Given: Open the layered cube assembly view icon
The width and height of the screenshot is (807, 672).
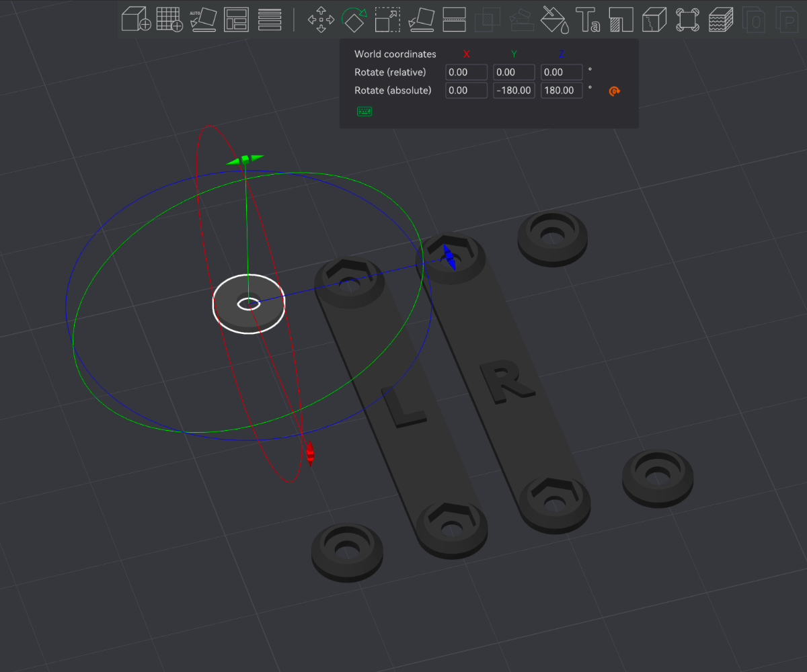Looking at the screenshot, I should tap(722, 19).
